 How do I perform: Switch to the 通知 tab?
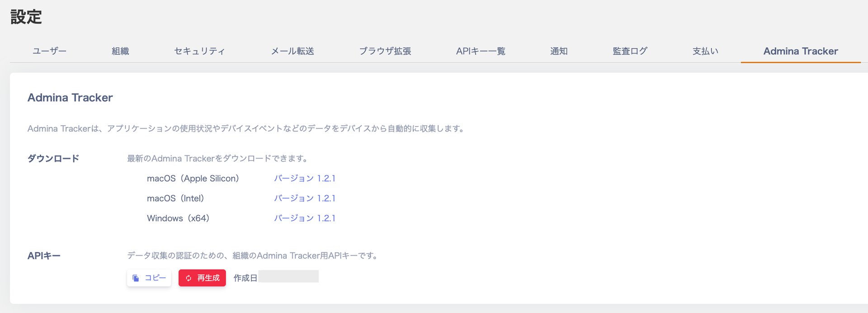[559, 51]
